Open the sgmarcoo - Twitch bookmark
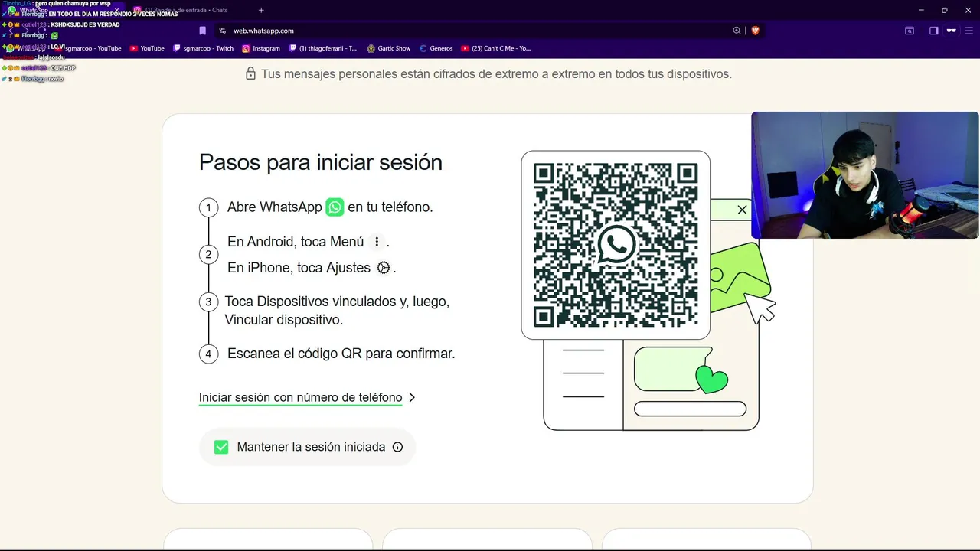This screenshot has height=551, width=980. [203, 48]
